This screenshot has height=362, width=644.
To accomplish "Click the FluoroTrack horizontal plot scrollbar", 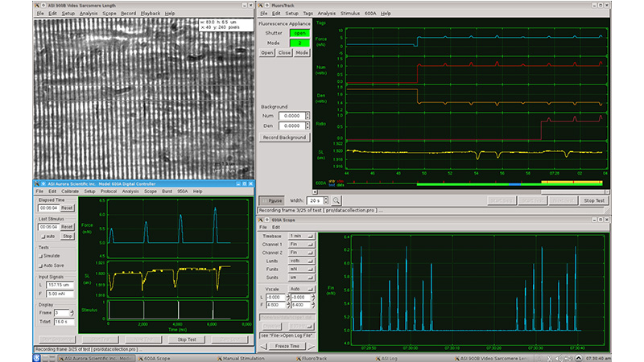I will pyautogui.click(x=460, y=191).
